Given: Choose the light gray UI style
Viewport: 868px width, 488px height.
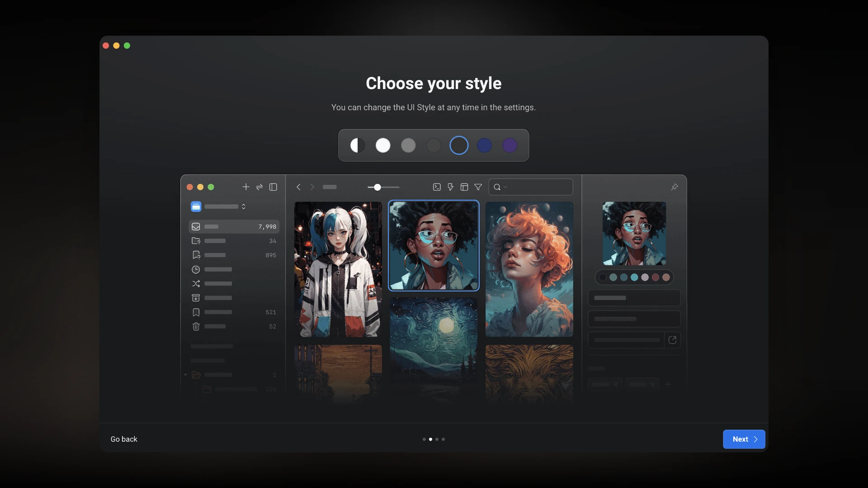Looking at the screenshot, I should 408,145.
